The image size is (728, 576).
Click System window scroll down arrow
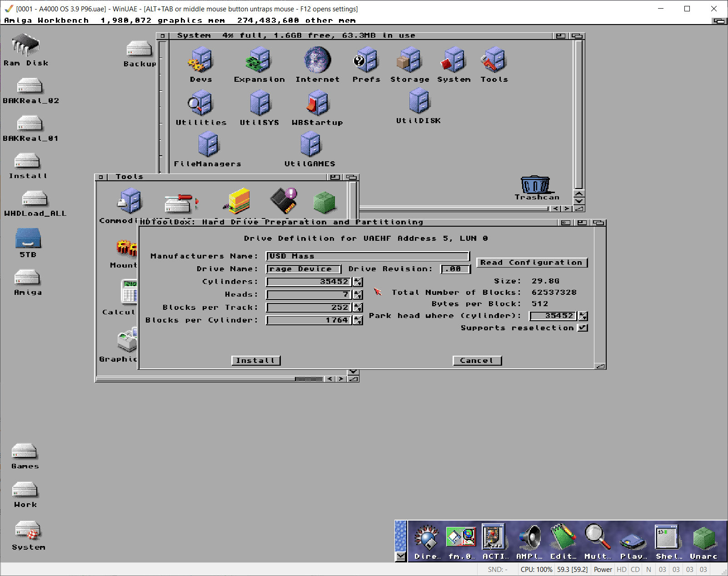tap(579, 201)
